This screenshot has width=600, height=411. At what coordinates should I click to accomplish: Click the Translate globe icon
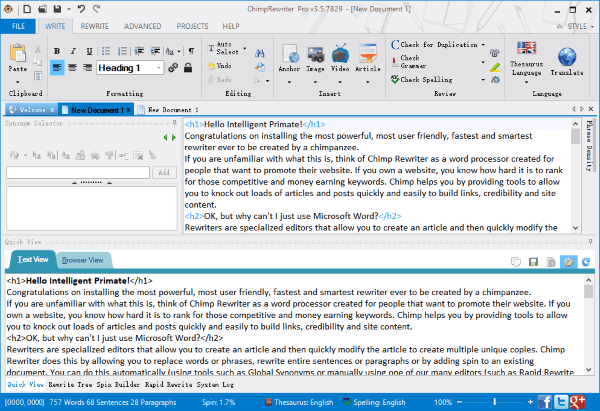click(x=567, y=57)
